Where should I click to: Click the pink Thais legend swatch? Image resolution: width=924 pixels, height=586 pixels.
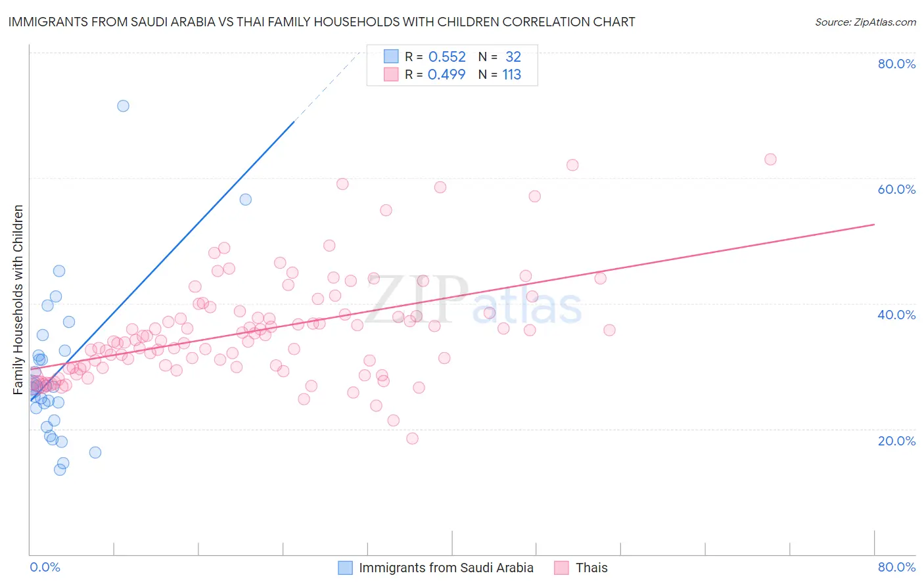click(x=561, y=568)
